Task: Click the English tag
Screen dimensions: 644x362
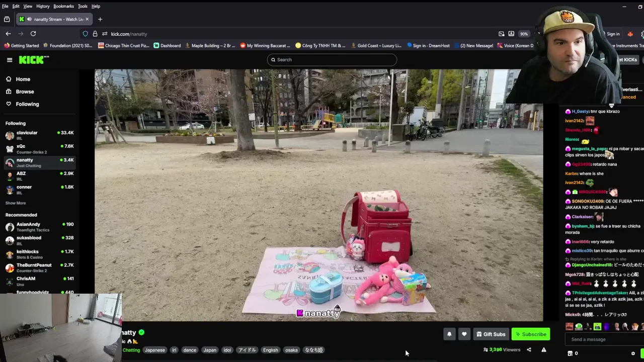Action: [x=270, y=350]
